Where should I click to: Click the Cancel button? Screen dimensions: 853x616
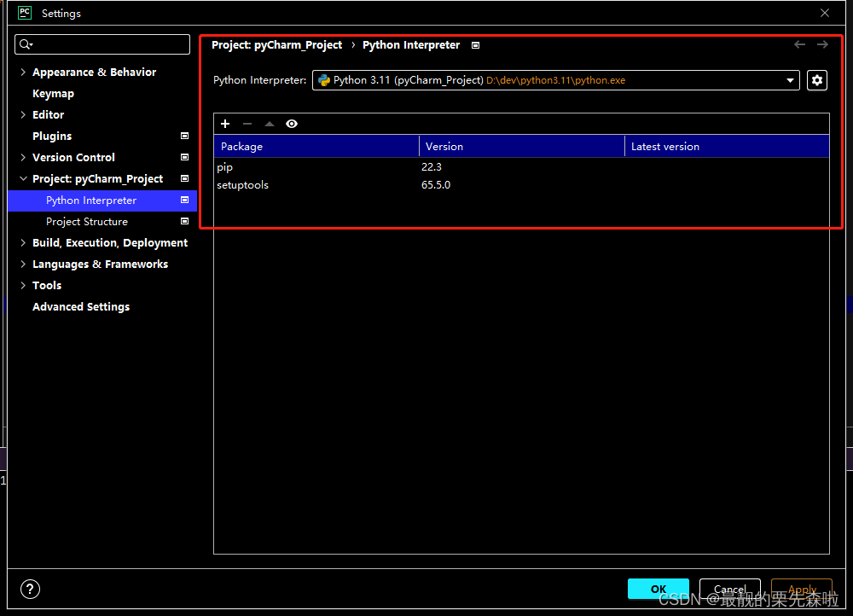[730, 589]
